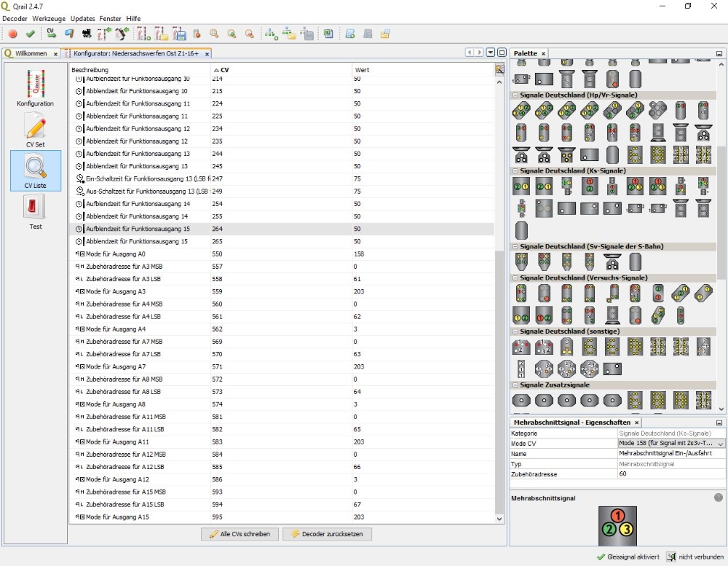Open the CV Set sidebar view
This screenshot has height=566, width=728.
[x=35, y=130]
